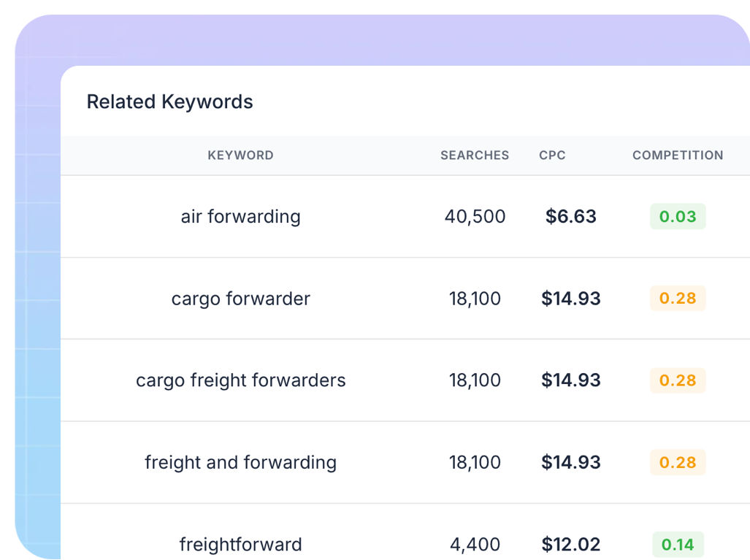This screenshot has height=560, width=750.
Task: Open the 'freightforward' keyword
Action: point(240,544)
